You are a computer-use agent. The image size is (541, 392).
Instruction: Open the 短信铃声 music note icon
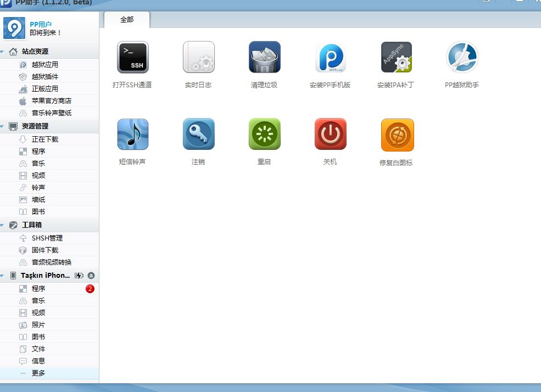(133, 134)
